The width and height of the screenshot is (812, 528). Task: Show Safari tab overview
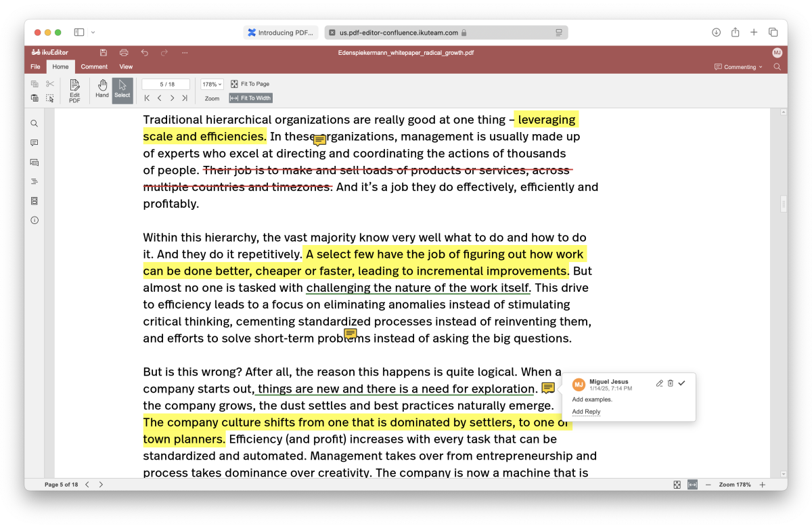click(773, 32)
